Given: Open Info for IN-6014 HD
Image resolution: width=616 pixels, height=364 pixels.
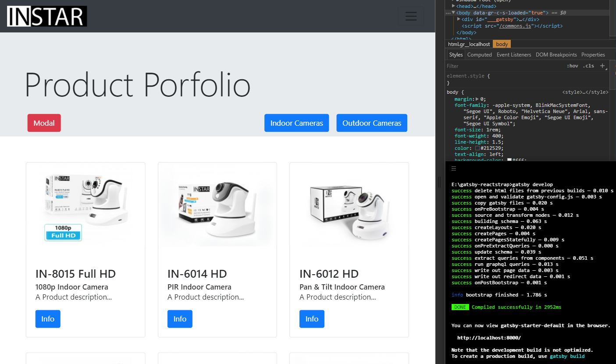Looking at the screenshot, I should tap(180, 319).
